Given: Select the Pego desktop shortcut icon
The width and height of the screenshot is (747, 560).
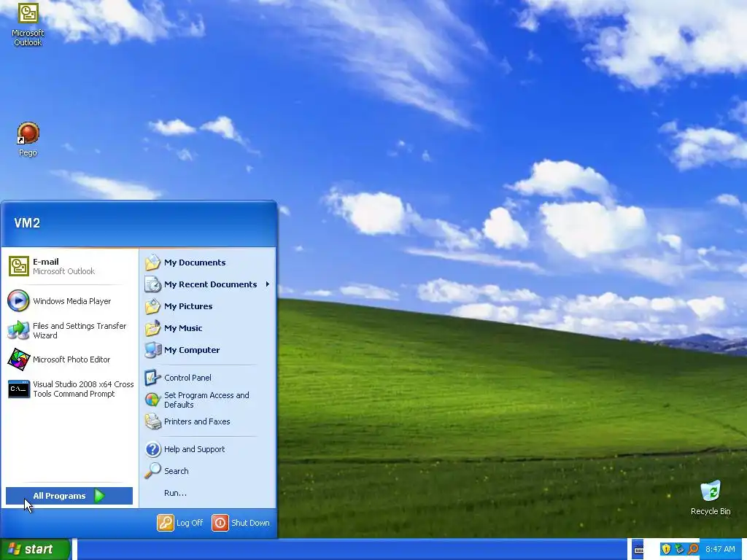Looking at the screenshot, I should 28,139.
